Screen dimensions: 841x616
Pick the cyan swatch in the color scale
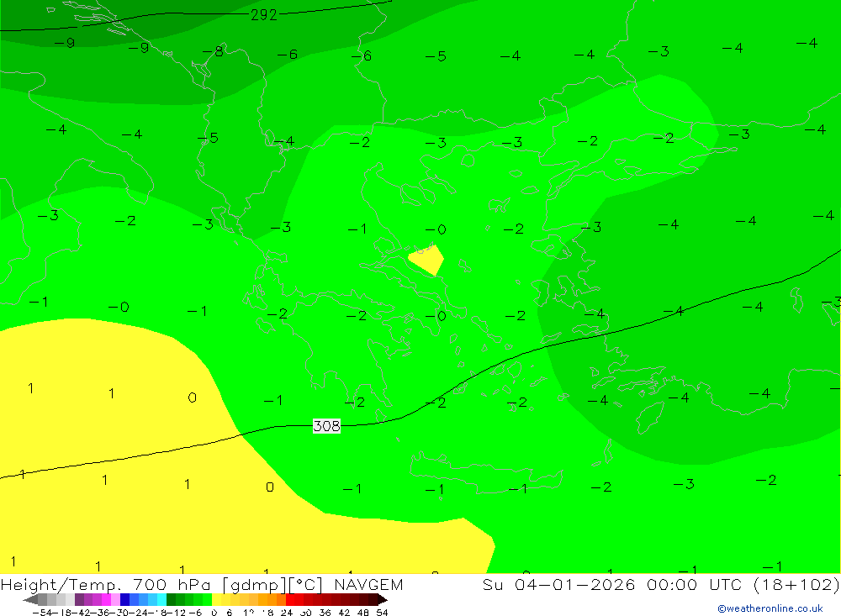tap(161, 600)
